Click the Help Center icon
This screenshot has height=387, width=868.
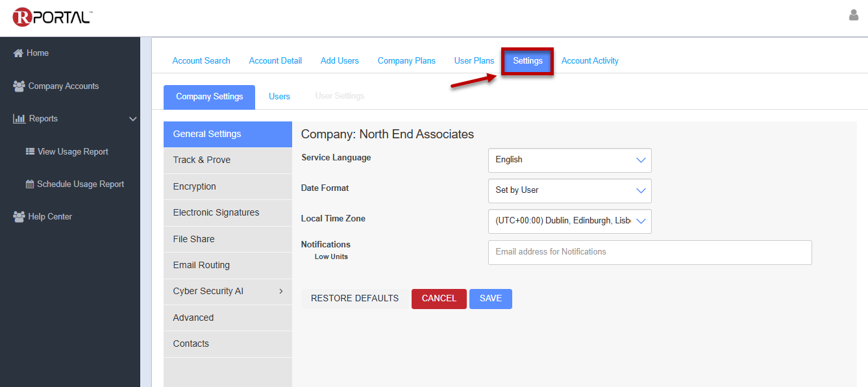pyautogui.click(x=19, y=217)
